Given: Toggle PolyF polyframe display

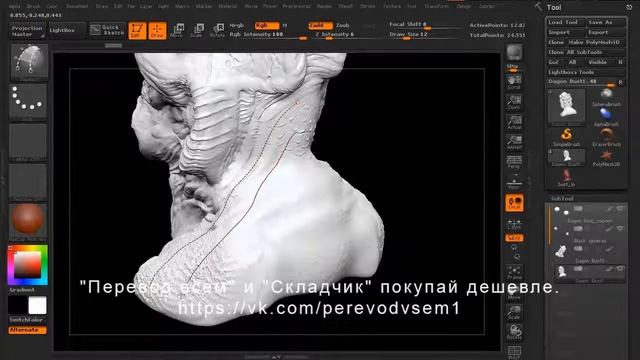Looking at the screenshot, I should [x=514, y=352].
